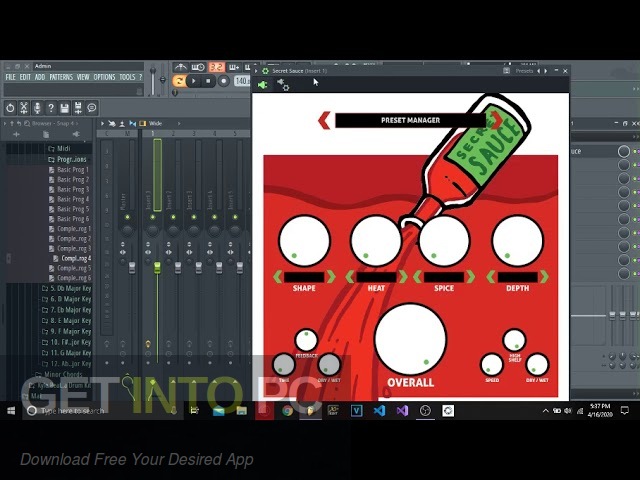The image size is (640, 480).
Task: Click the record button in transport
Action: pos(223,81)
